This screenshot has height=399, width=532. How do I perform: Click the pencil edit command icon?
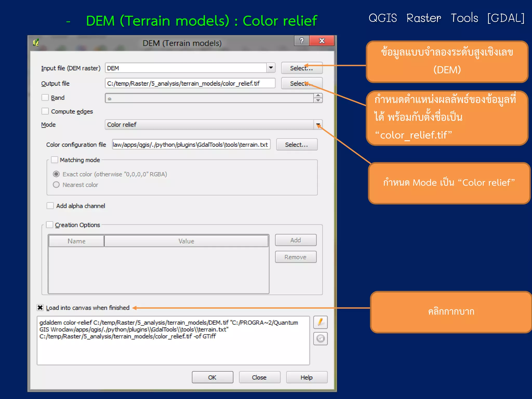pyautogui.click(x=320, y=322)
